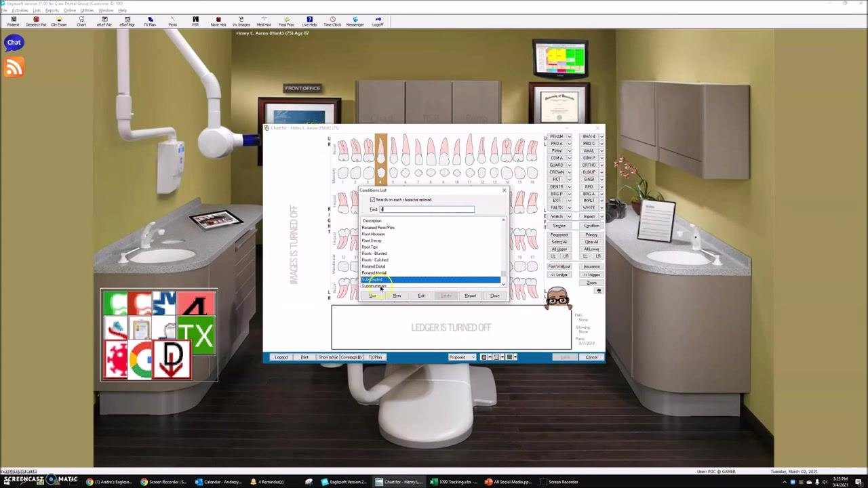The image size is (868, 488).
Task: Open the Activities menu
Action: click(x=20, y=10)
